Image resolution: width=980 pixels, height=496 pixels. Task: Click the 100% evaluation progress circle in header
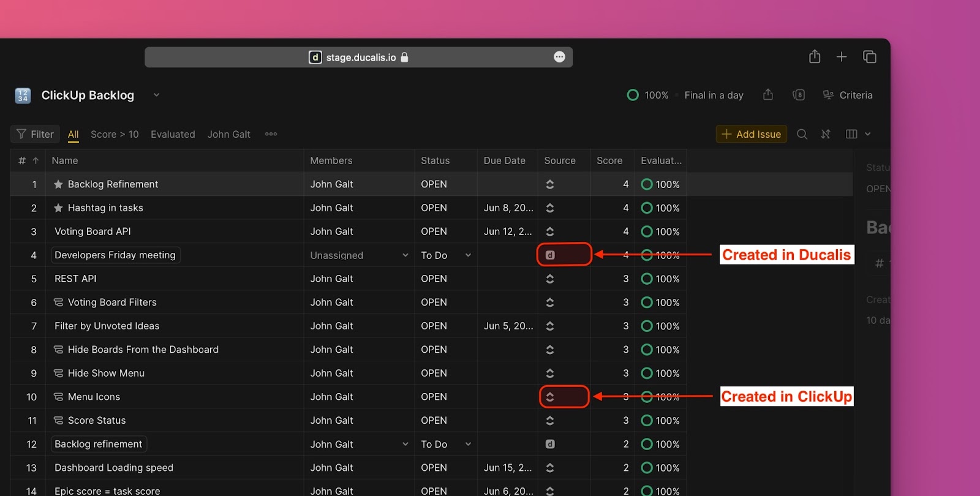pyautogui.click(x=633, y=95)
